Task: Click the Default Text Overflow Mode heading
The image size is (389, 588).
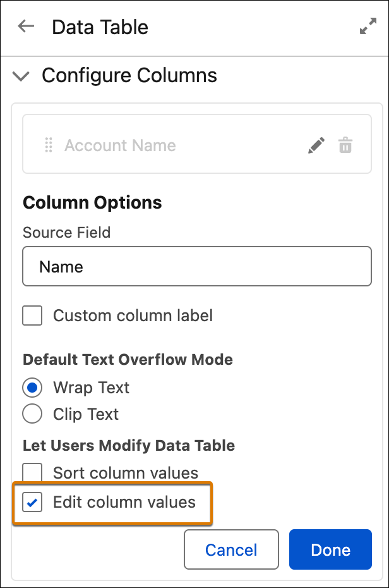Action: pyautogui.click(x=128, y=359)
